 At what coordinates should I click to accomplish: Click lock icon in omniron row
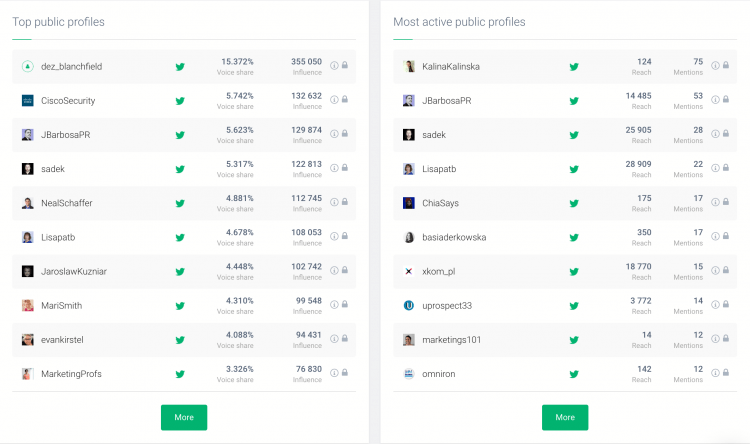725,374
